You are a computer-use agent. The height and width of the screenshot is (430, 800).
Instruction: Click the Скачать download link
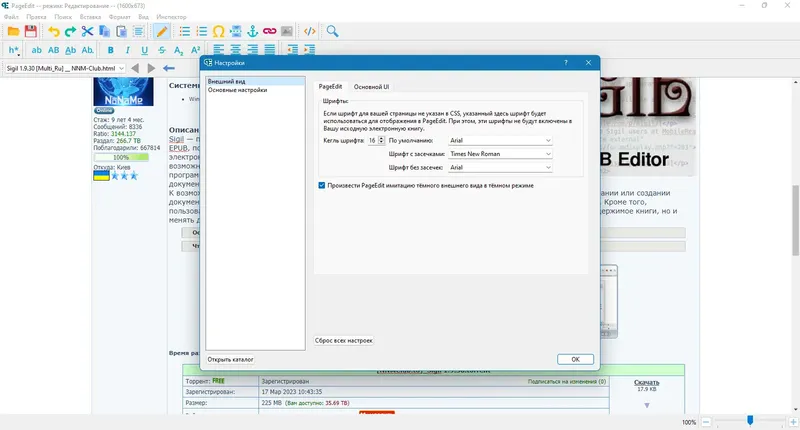coord(646,382)
